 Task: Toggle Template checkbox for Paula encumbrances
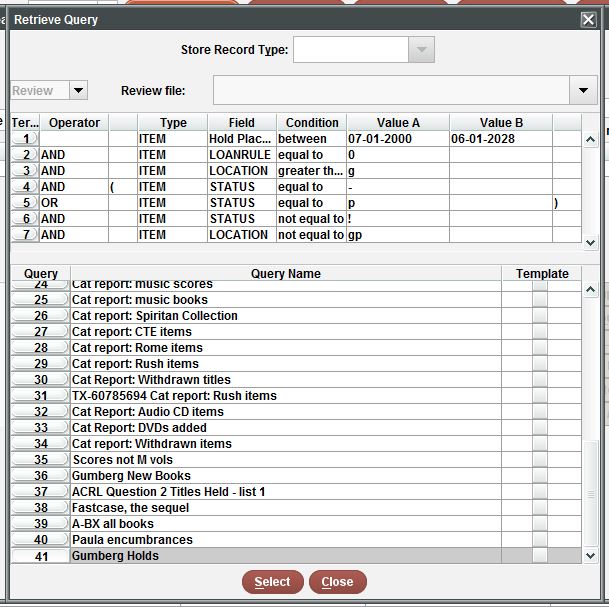(x=540, y=540)
